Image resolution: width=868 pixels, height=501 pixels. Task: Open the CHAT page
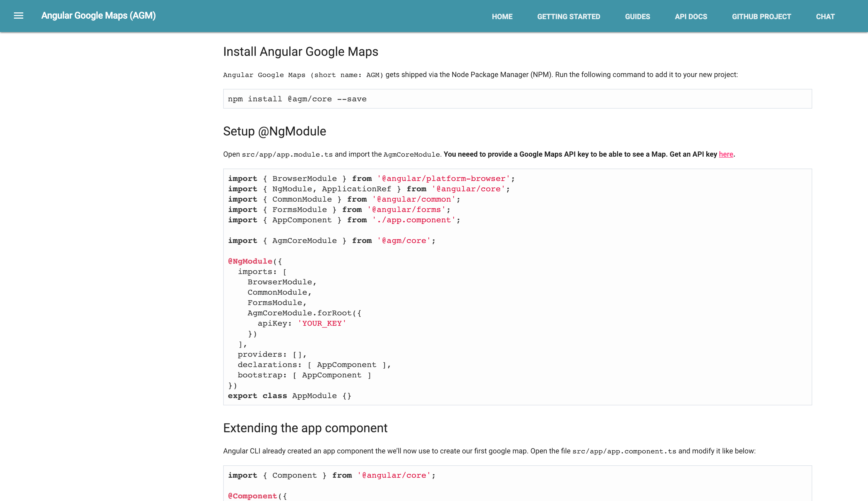(825, 16)
